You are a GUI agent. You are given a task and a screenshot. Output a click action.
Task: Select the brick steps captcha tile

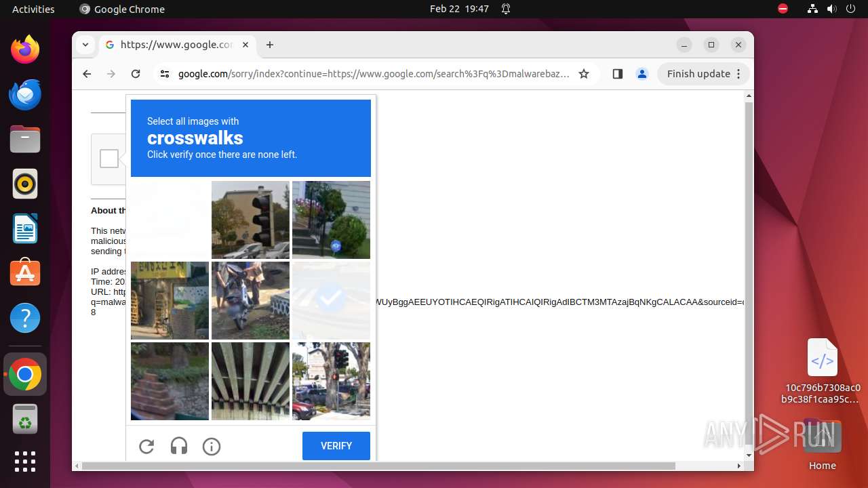170,381
